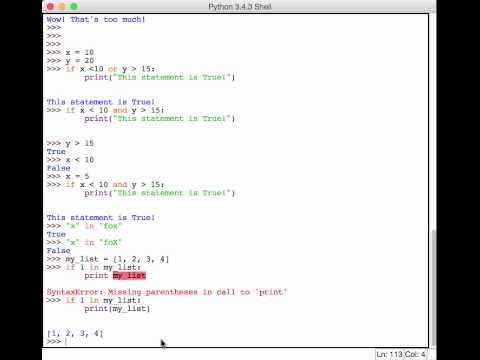Click the vertical scrollbar thumb
This screenshot has width=480, height=360.
click(433, 288)
